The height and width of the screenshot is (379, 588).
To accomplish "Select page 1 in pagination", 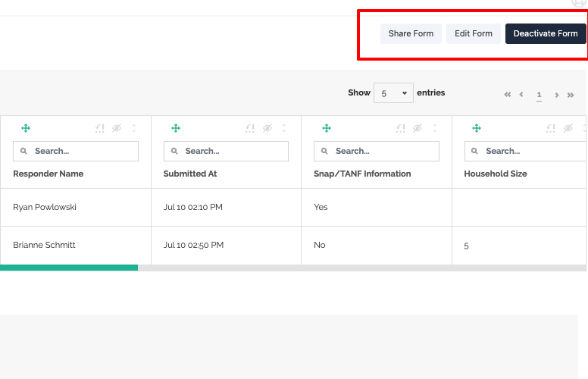I will pos(539,95).
